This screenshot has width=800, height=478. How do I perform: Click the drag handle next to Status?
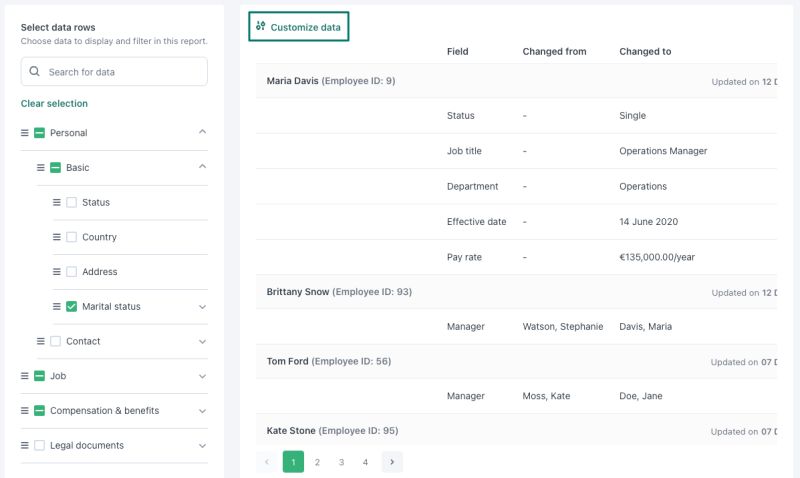(x=57, y=202)
